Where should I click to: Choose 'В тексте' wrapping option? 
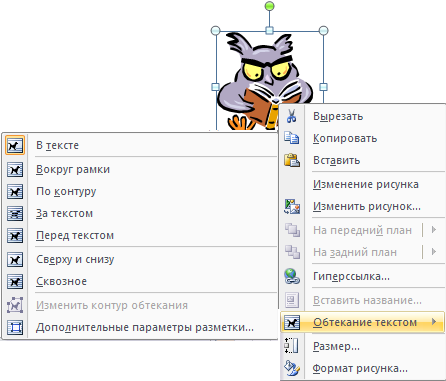(x=140, y=145)
